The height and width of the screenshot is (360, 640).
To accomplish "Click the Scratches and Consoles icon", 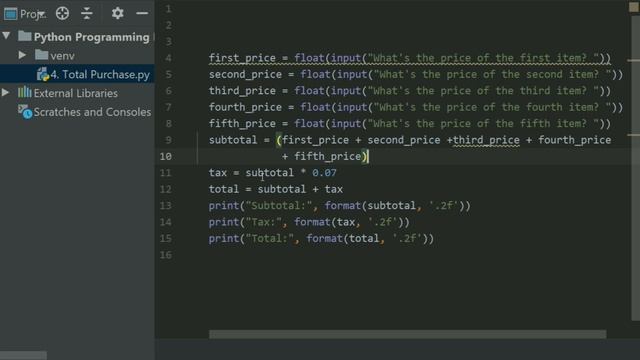I will pos(25,111).
